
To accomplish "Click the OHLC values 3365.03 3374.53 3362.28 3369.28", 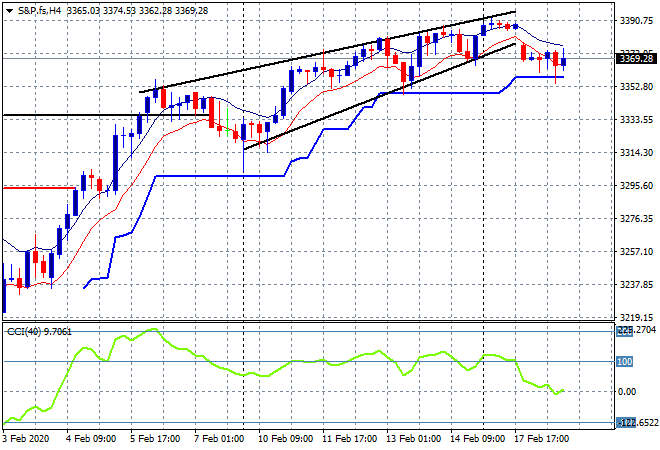I will pos(137,11).
